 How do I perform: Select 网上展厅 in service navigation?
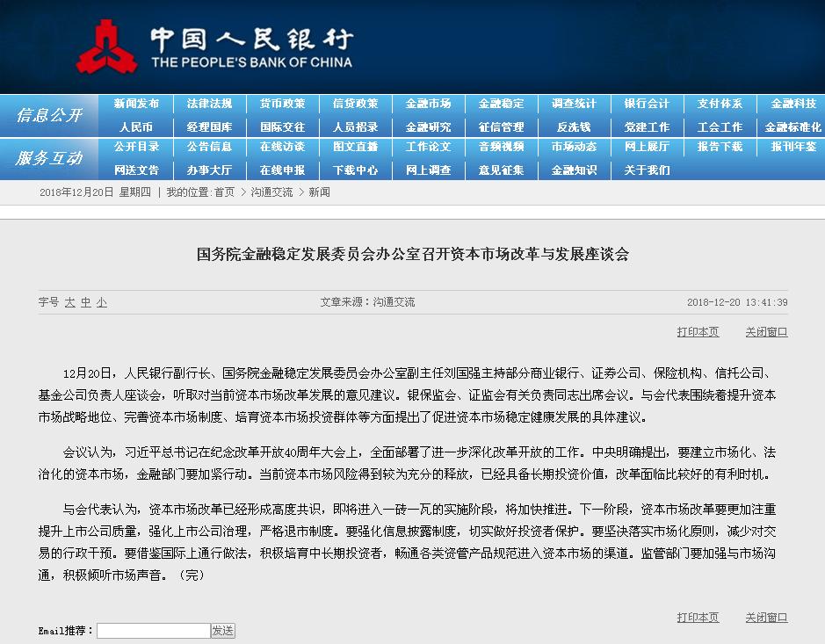coord(648,147)
